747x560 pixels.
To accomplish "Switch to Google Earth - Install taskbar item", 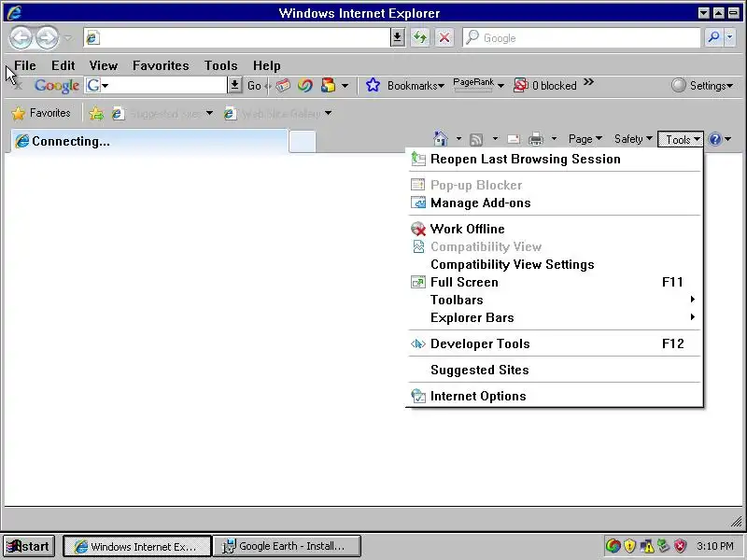I will pos(287,546).
